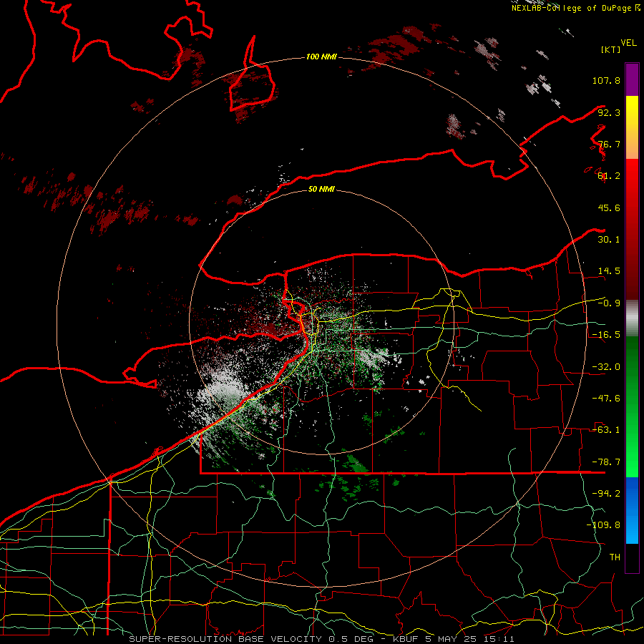Click the 76.7 value on velocity scale
The height and width of the screenshot is (644, 644).
pyautogui.click(x=609, y=144)
